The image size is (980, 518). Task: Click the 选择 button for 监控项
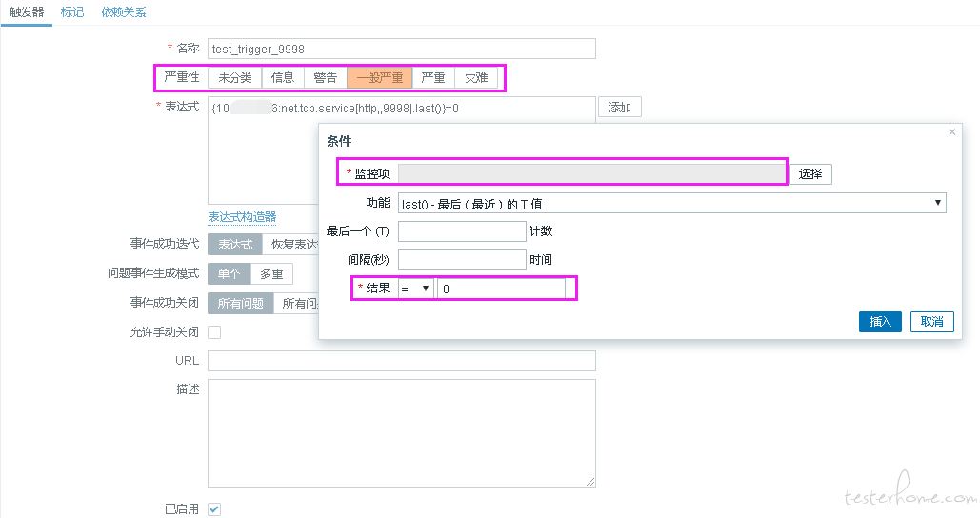point(810,174)
